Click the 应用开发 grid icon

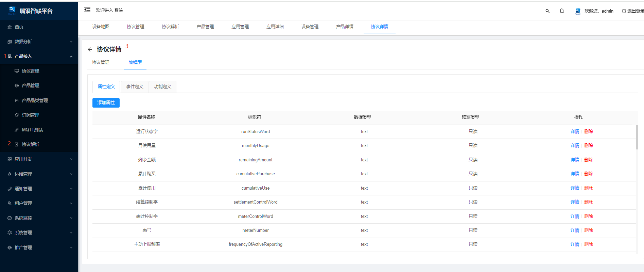coord(10,159)
